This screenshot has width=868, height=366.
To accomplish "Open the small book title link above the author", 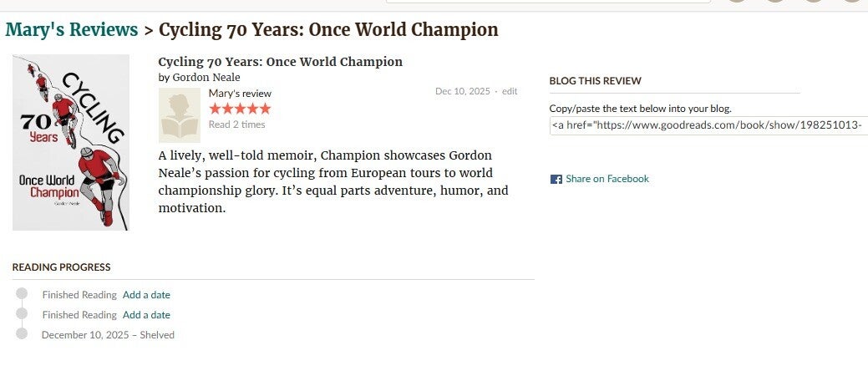I will coord(280,62).
